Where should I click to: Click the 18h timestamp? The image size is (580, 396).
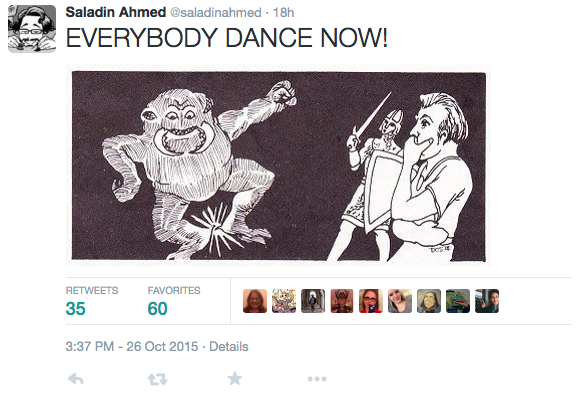[x=283, y=13]
